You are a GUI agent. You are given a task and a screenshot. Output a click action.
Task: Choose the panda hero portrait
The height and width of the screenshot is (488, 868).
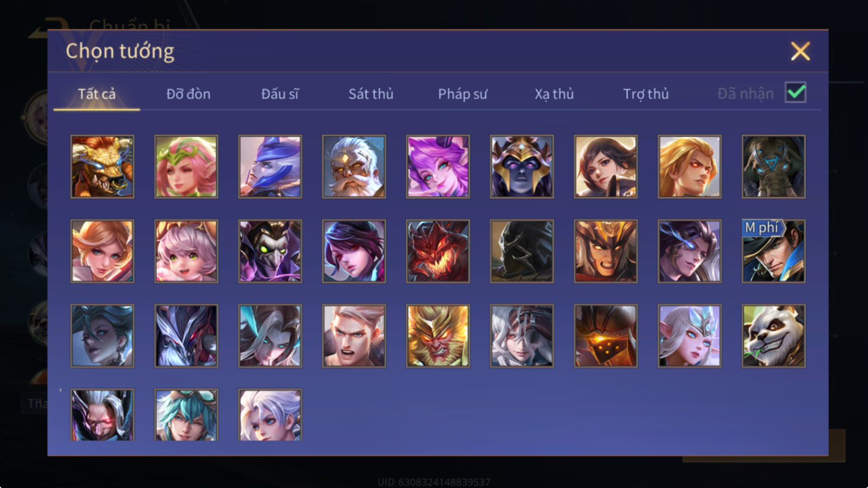pyautogui.click(x=773, y=336)
